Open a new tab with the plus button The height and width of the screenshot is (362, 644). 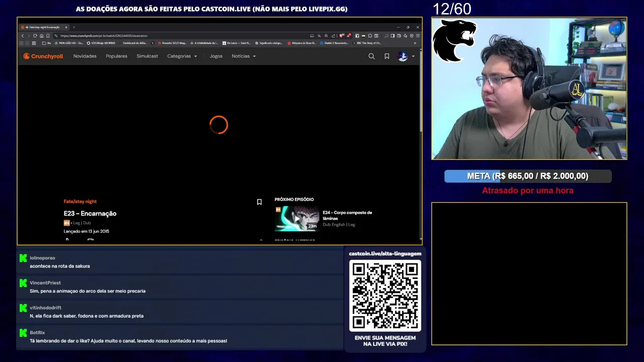73,27
